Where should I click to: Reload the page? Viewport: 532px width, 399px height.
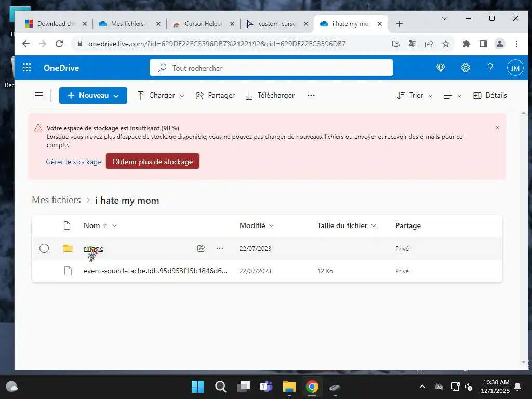click(x=59, y=44)
